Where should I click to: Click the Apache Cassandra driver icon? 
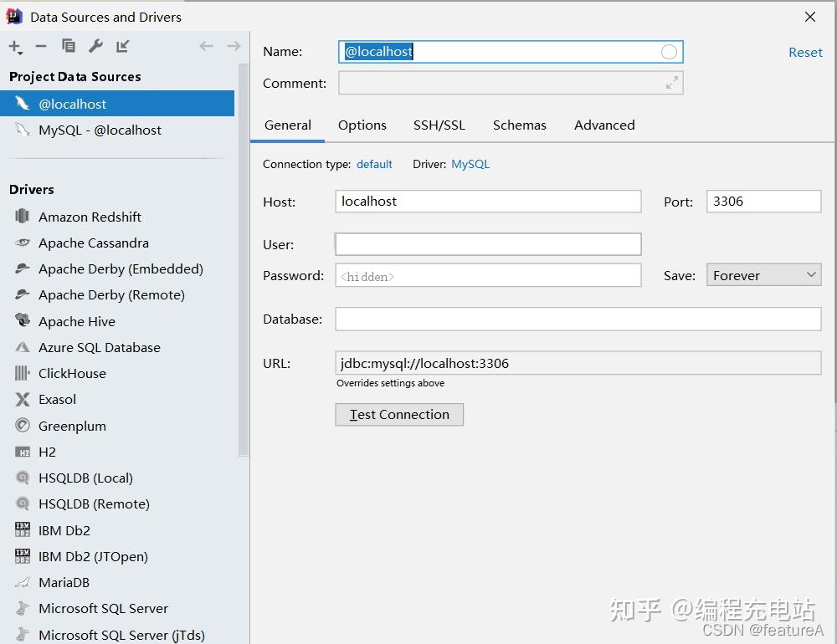point(23,243)
